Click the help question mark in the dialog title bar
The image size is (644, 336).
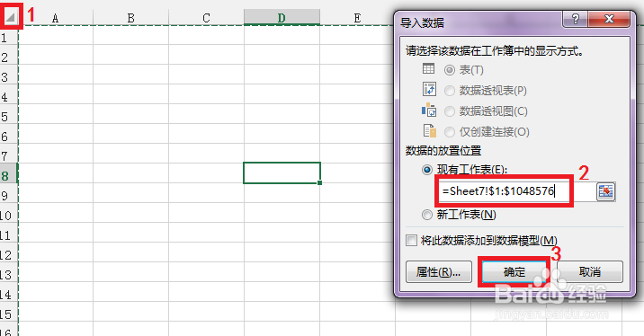(575, 19)
